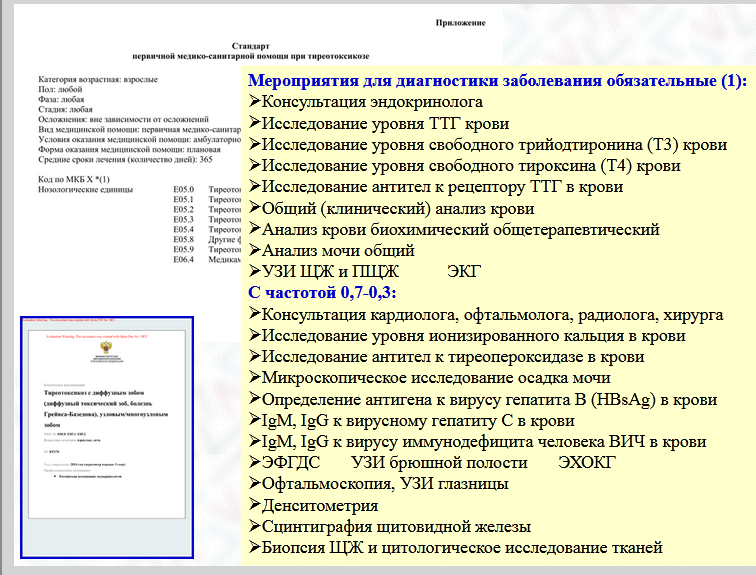Click the line 'Стадия: любая'
Viewport: 756px width, 575px height.
click(x=65, y=109)
